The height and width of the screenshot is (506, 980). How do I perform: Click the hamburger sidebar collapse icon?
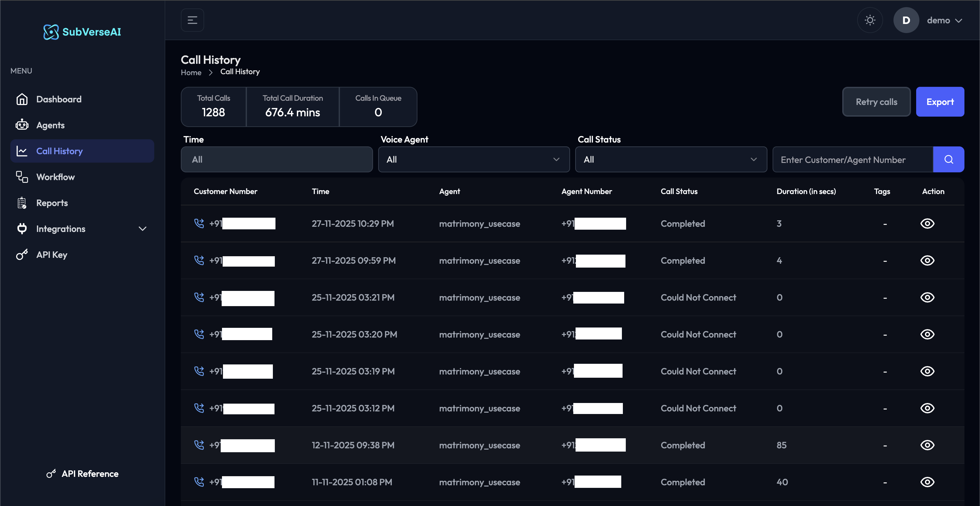tap(192, 20)
